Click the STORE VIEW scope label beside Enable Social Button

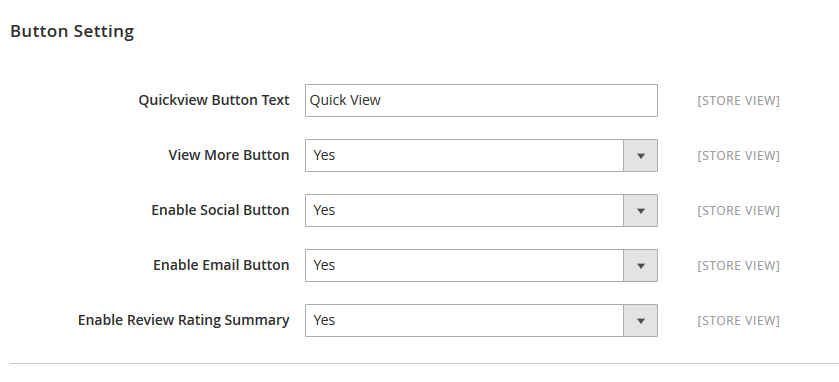click(738, 211)
